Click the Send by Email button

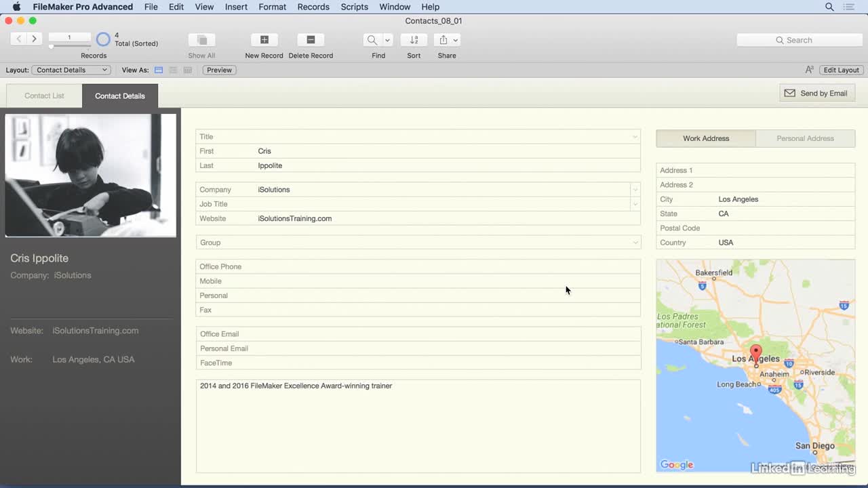[x=817, y=93]
